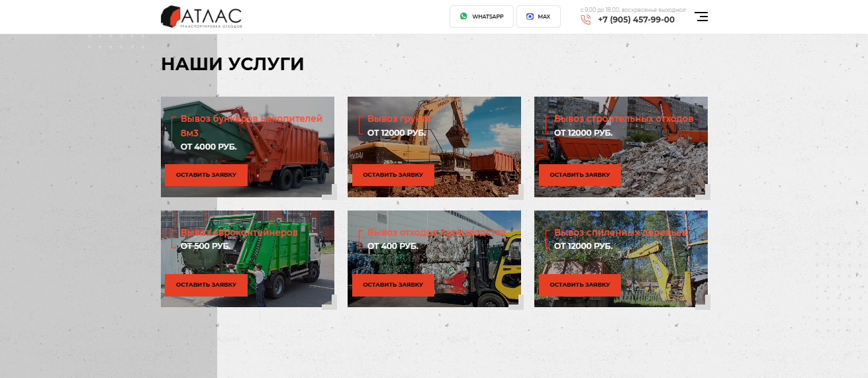This screenshot has height=378, width=868.
Task: Open 'Вывоз спиленных деревьев' title
Action: tap(620, 233)
